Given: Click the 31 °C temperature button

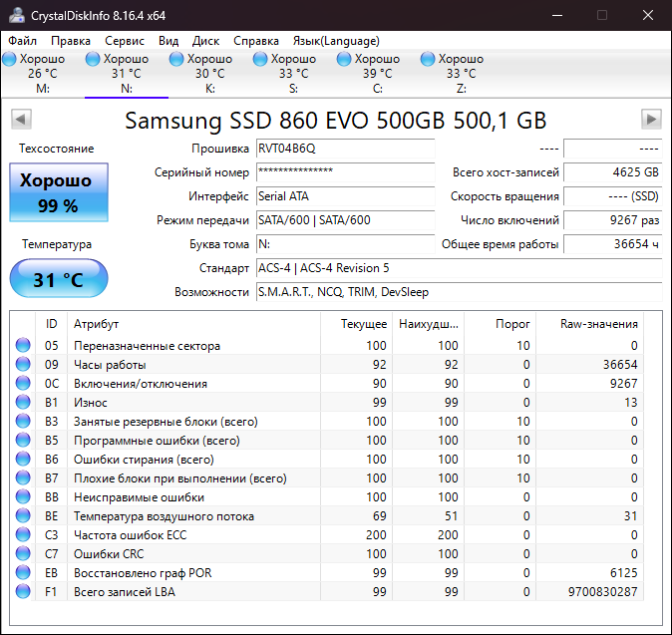Looking at the screenshot, I should 58,279.
